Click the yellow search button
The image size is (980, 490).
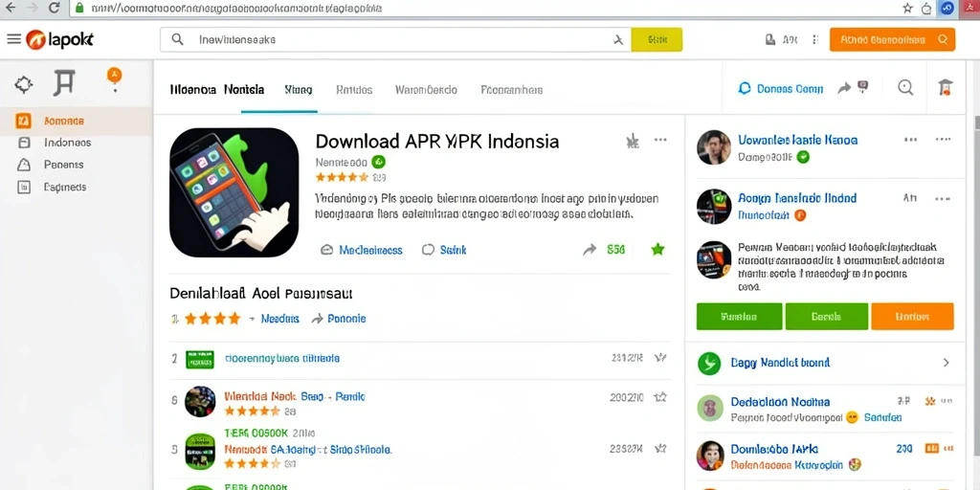coord(657,39)
